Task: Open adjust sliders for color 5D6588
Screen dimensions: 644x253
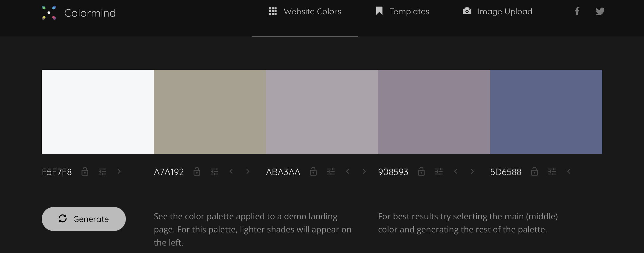Action: (552, 172)
